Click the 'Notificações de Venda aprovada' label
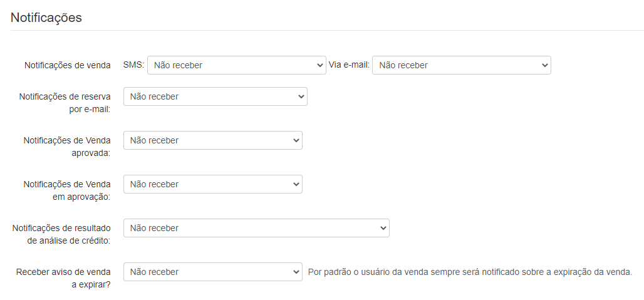The width and height of the screenshot is (644, 300). (67, 146)
